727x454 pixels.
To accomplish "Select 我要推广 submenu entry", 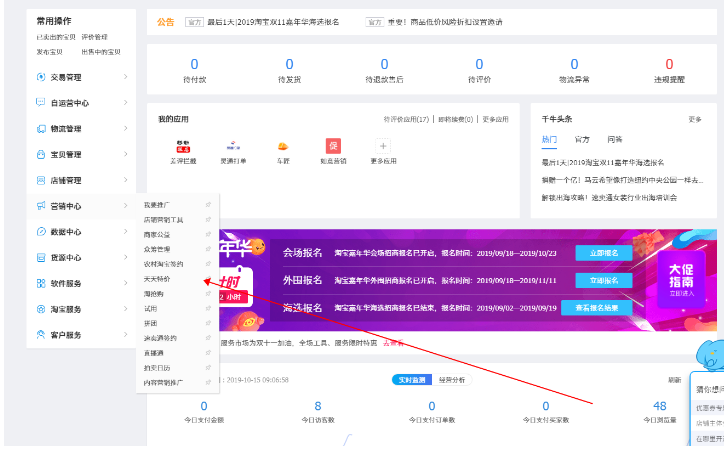I will tap(157, 205).
